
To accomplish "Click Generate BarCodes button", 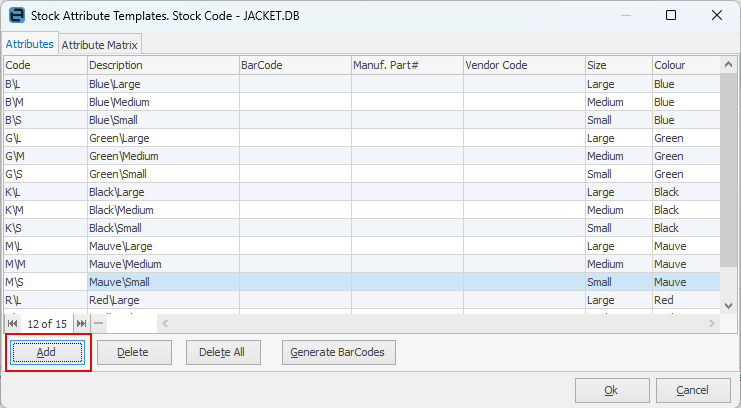I will (x=338, y=352).
